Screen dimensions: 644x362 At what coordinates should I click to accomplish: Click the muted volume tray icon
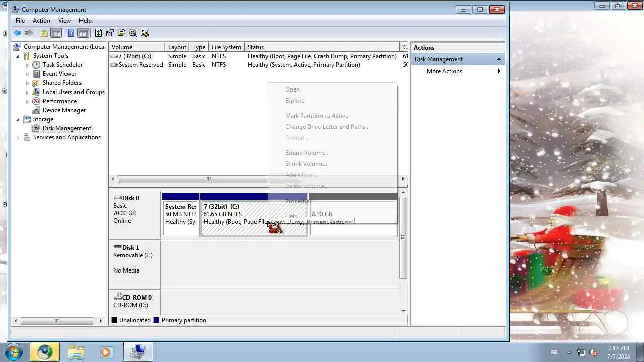tap(593, 352)
